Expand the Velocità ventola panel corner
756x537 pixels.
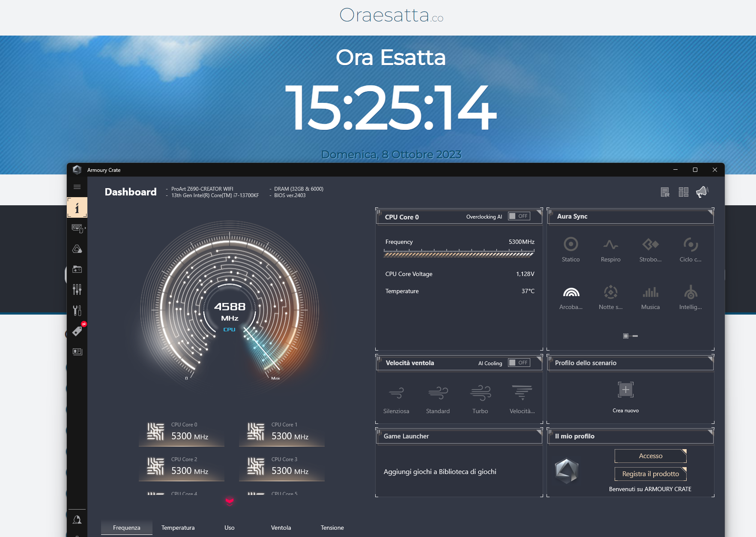pos(539,359)
